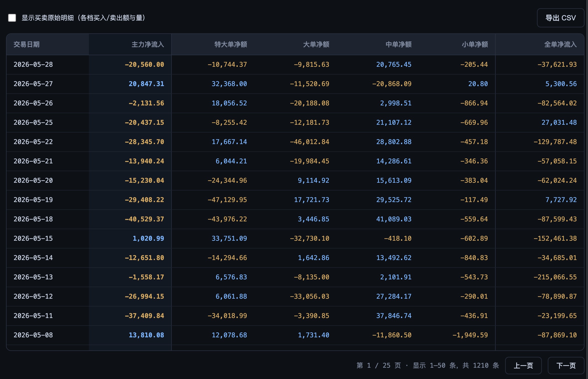Image resolution: width=588 pixels, height=379 pixels.
Task: Click the 小单净额 column header
Action: point(475,44)
